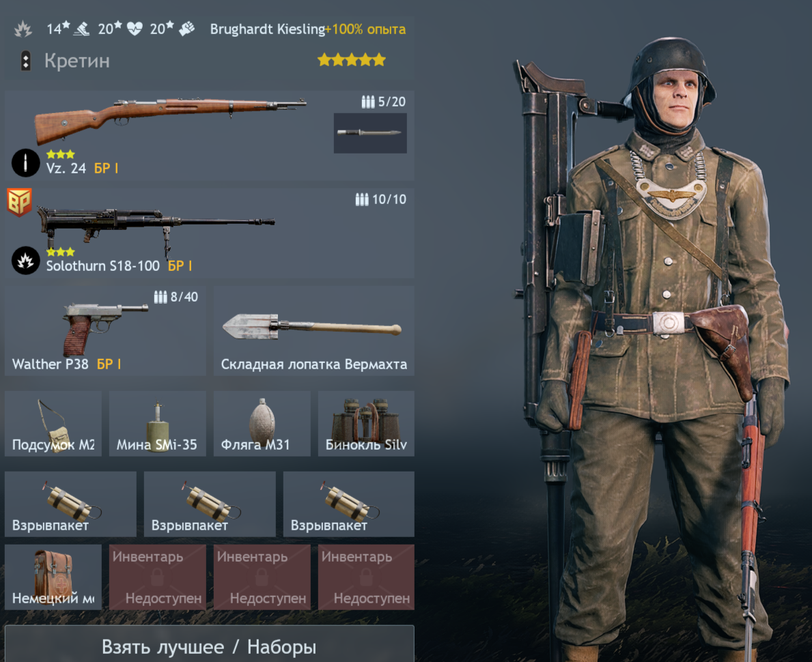The width and height of the screenshot is (812, 662).
Task: Click the third Взрывпакет explosive slot
Action: click(348, 504)
